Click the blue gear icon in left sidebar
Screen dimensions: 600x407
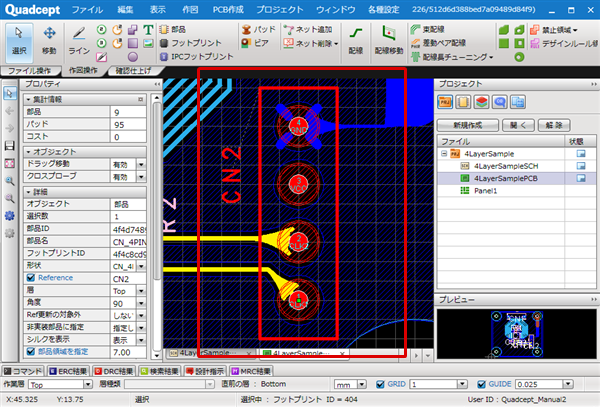pos(10,216)
